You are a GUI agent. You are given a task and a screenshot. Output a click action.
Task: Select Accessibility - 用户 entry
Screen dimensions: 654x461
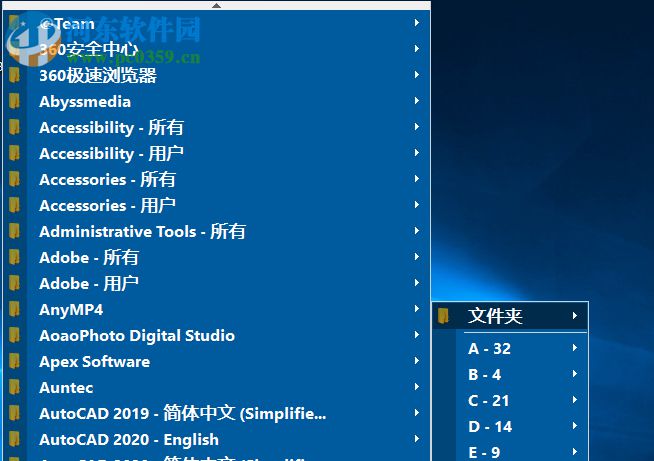click(217, 153)
